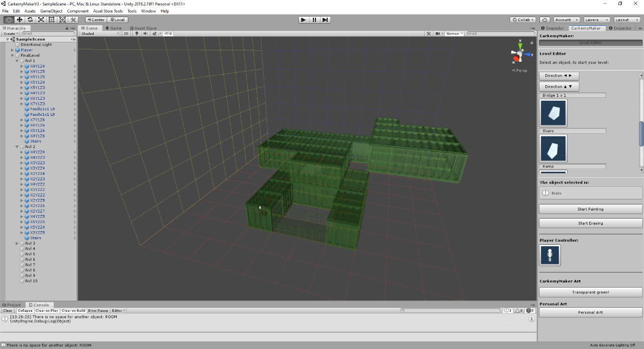Select the Bridge 1 x 1 thumbnail
This screenshot has height=349, width=644.
click(x=553, y=113)
